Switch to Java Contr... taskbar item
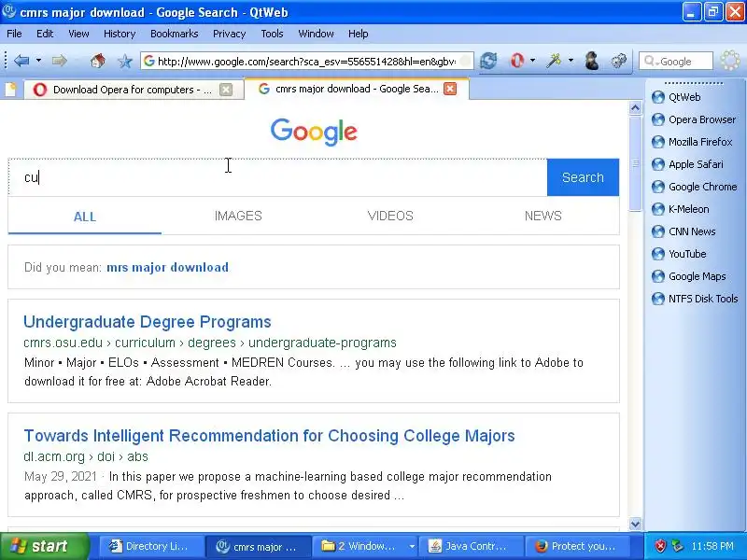This screenshot has height=560, width=747. point(471,546)
